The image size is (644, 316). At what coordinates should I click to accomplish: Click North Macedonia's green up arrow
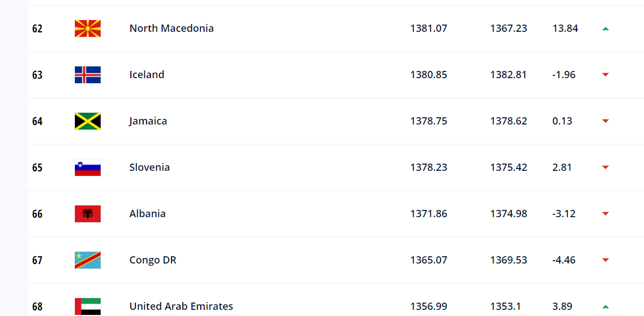(x=605, y=28)
